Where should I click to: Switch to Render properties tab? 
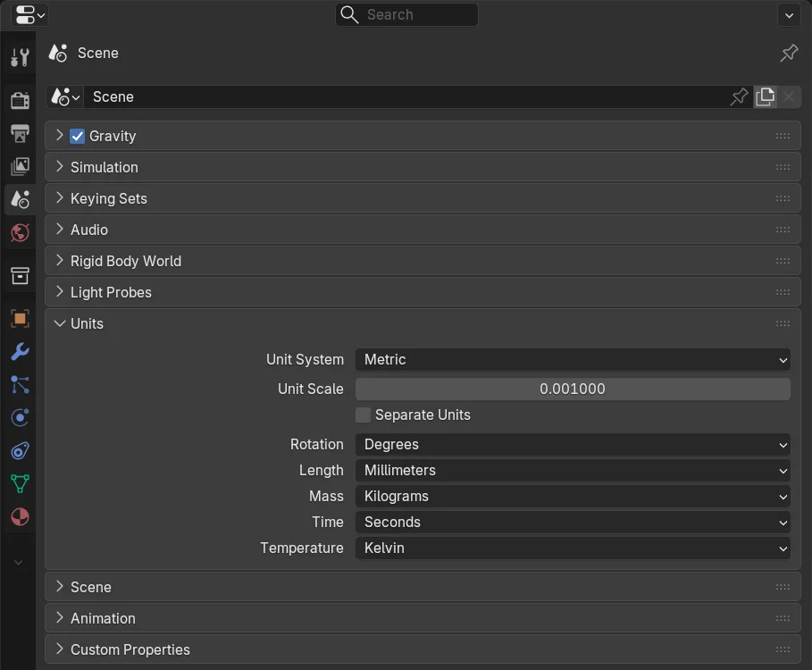(20, 100)
